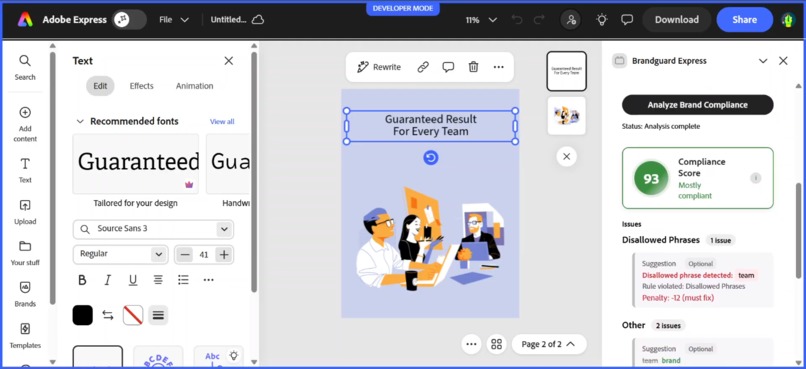The height and width of the screenshot is (369, 806).
Task: Click the comment icon in floating toolbar
Action: tap(448, 67)
